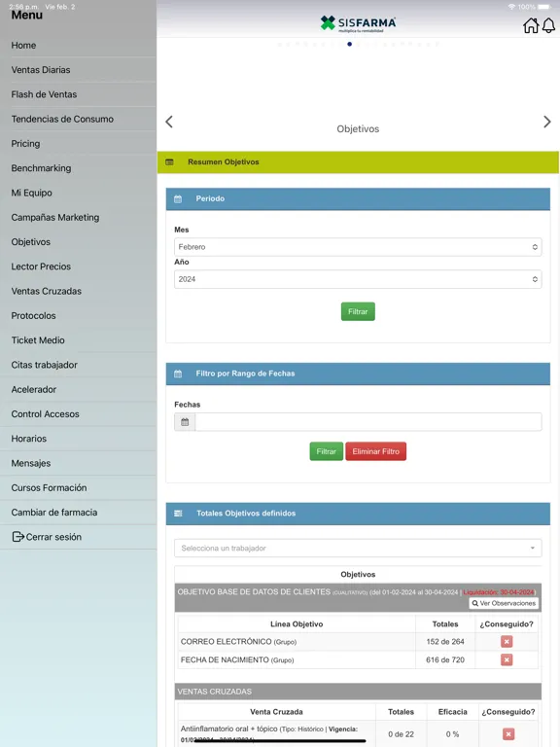
Task: Open Ventas Diarias menu item
Action: (78, 70)
